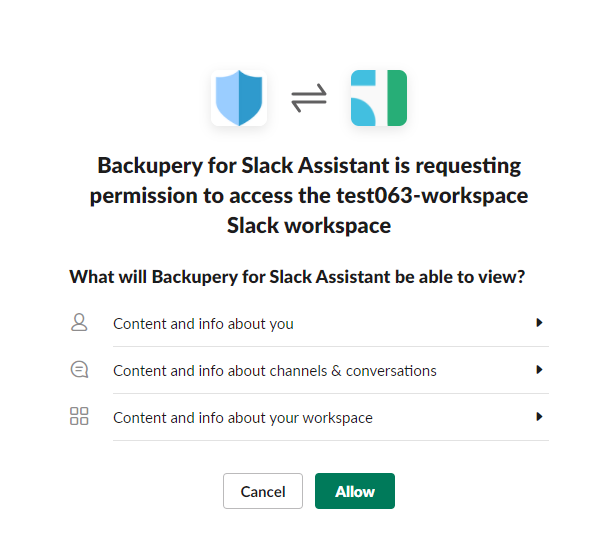The image size is (612, 552).
Task: Click the test063-workspace logo icon
Action: tap(379, 98)
